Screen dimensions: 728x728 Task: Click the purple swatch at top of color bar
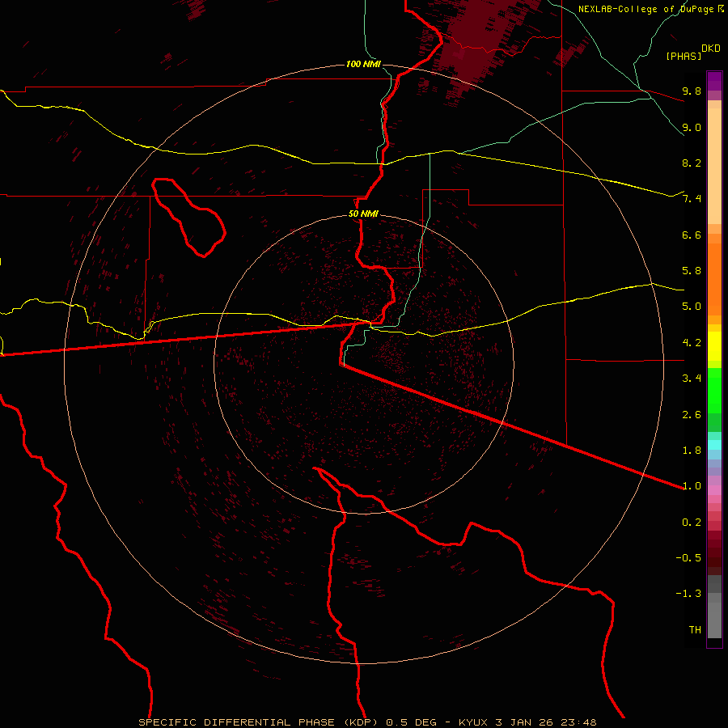pos(714,81)
